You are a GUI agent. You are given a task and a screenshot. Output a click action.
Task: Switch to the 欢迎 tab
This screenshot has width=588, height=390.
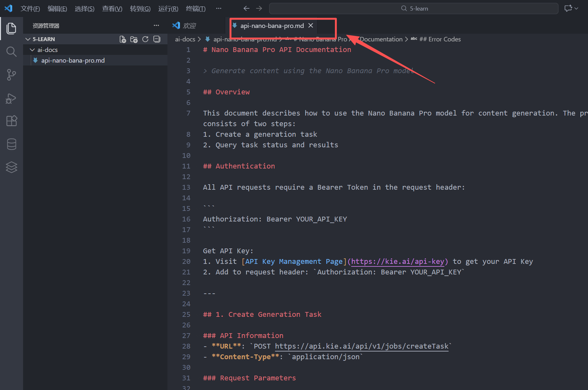pos(196,26)
